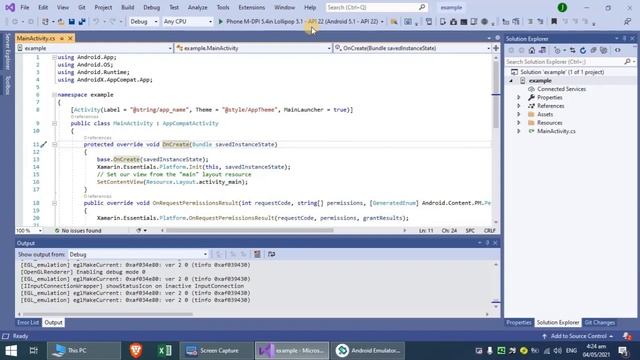This screenshot has width=640, height=360.
Task: Click the Clear All icon in Output panel
Action: pos(257,254)
